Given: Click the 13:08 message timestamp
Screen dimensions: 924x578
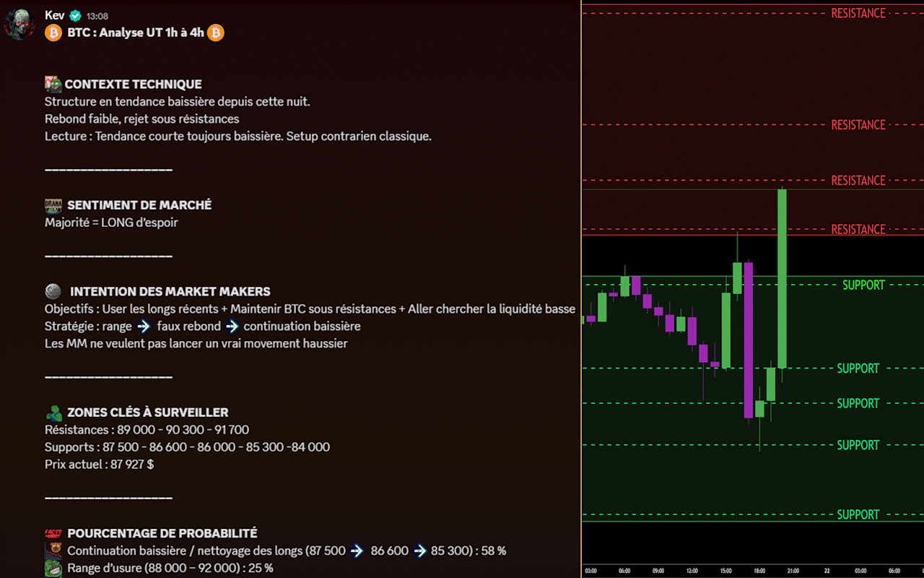Looking at the screenshot, I should point(97,16).
